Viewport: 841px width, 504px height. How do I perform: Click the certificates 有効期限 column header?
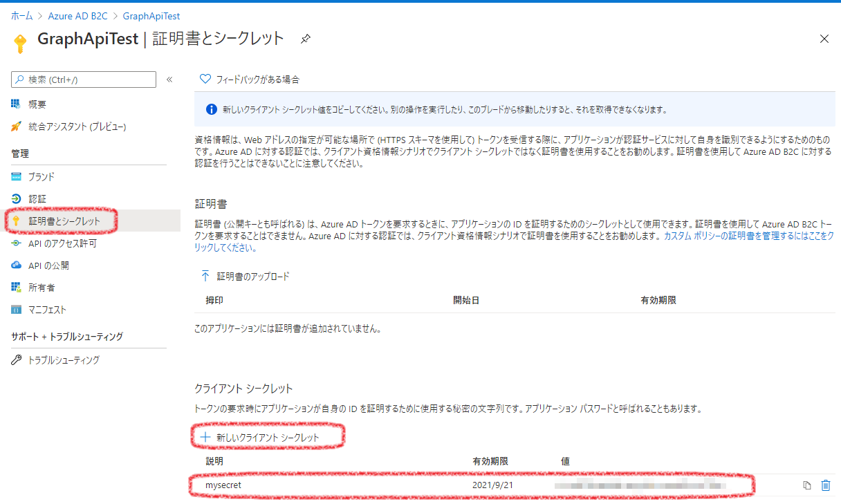click(x=658, y=301)
